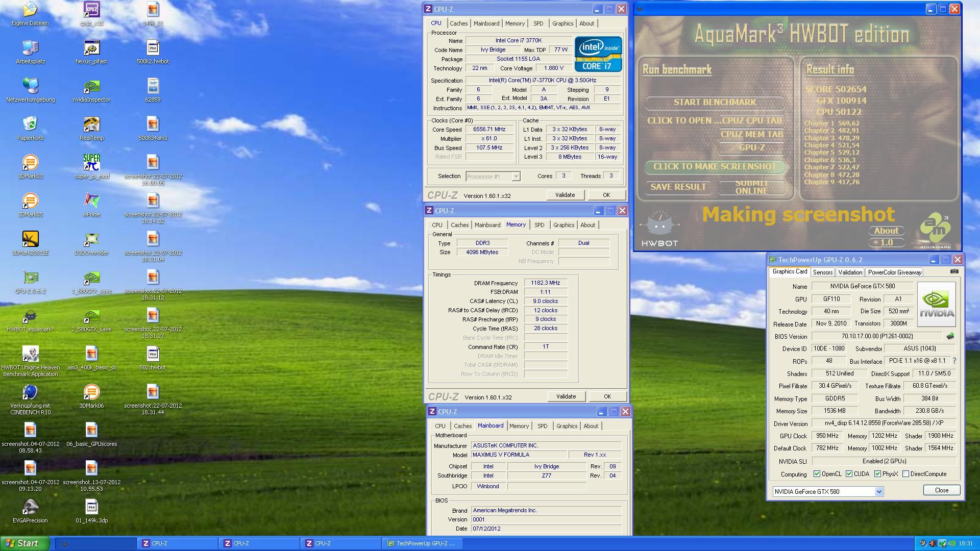Viewport: 980px width, 551px height.
Task: Open the Windows Start button
Action: tap(25, 543)
